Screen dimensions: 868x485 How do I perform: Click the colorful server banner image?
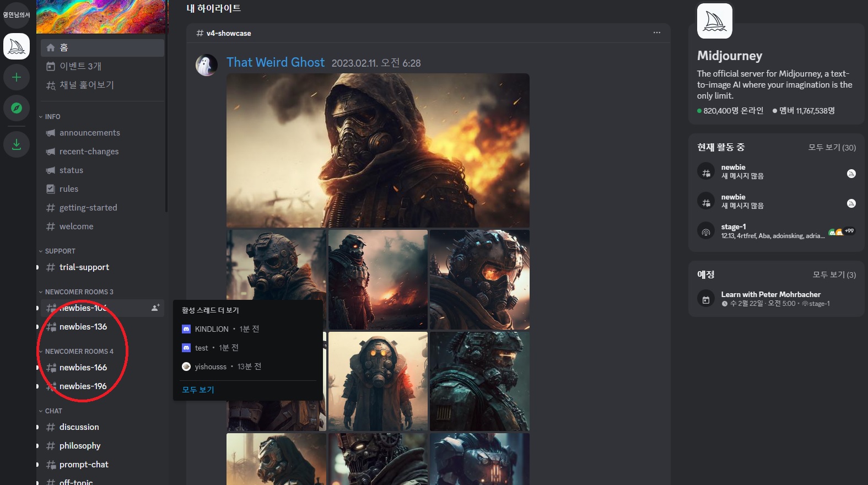coord(101,17)
